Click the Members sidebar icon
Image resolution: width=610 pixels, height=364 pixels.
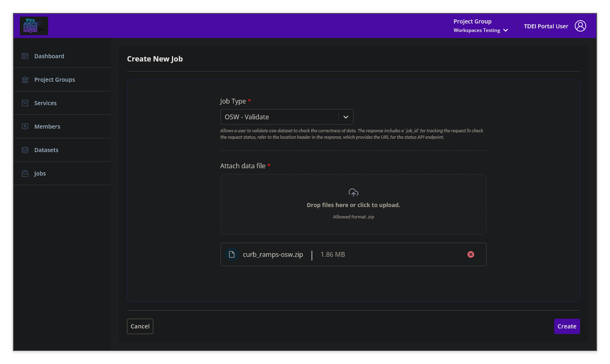(25, 126)
